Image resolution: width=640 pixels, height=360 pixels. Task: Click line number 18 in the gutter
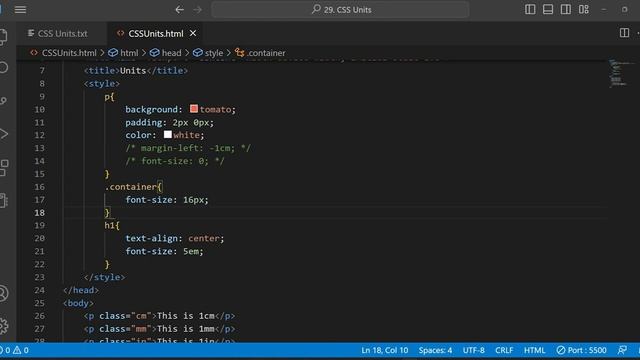pos(40,213)
